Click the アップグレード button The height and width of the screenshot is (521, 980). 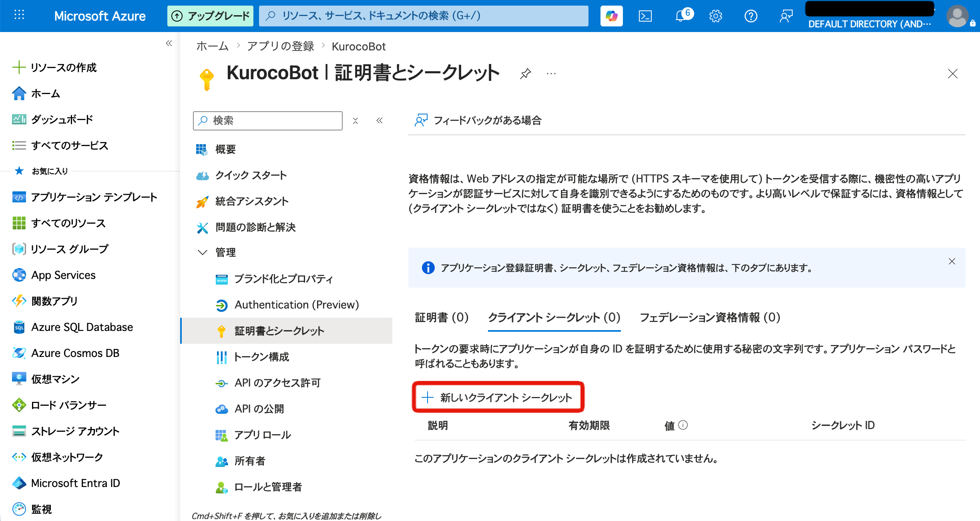pyautogui.click(x=210, y=16)
